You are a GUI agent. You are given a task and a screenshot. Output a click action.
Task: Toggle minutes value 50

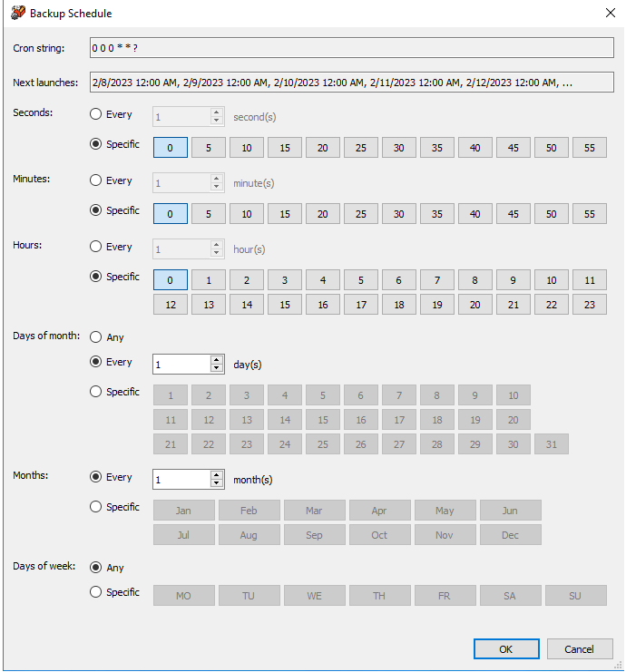(x=552, y=214)
